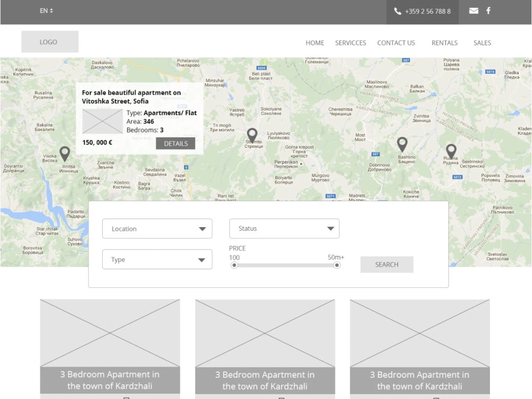Screen dimensions: 532x399
Task: Click the LOGO placeholder
Action: click(50, 41)
